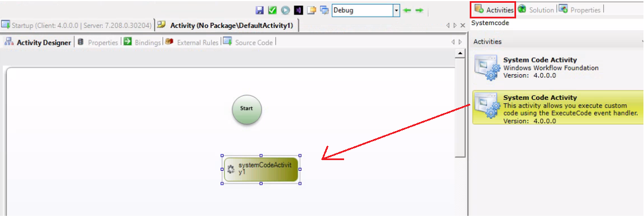This screenshot has width=644, height=217.
Task: Click the Save floppy disk icon
Action: (260, 10)
